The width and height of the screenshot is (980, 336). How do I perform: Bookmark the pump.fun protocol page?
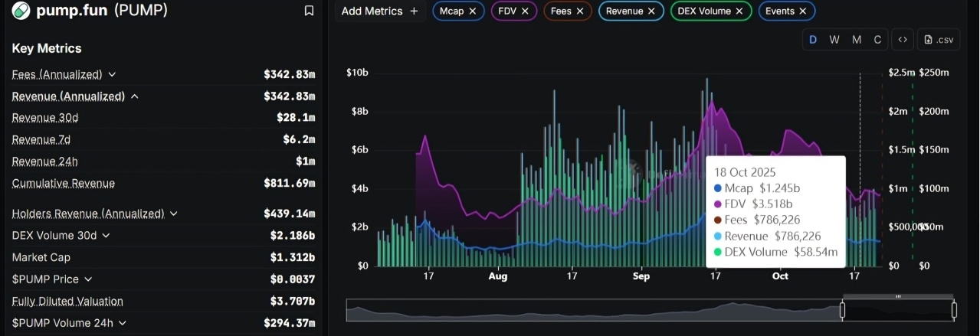(x=309, y=11)
